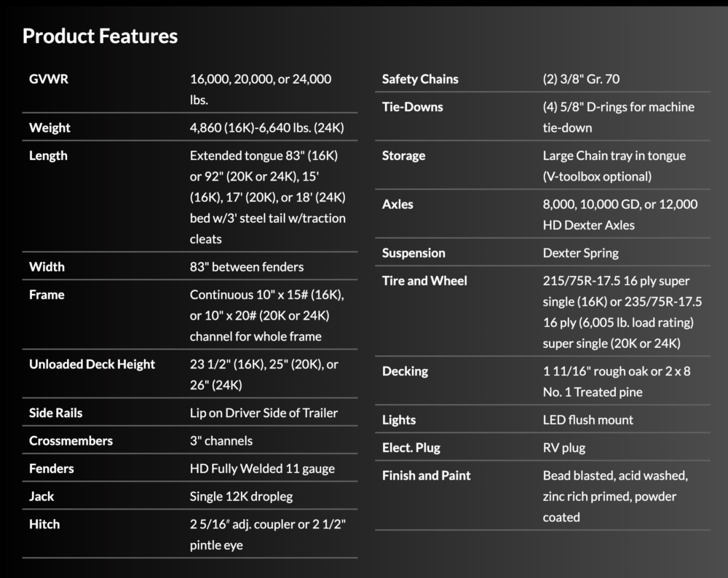Select the GVWR row label
728x578 pixels.
[x=49, y=79]
